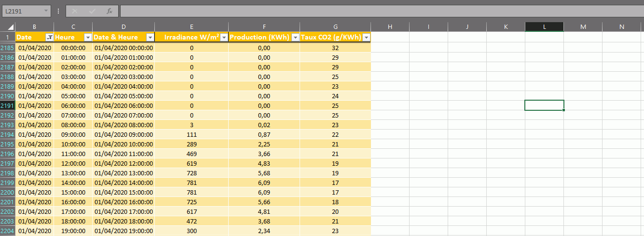Click the Insert Function fx icon

(110, 11)
